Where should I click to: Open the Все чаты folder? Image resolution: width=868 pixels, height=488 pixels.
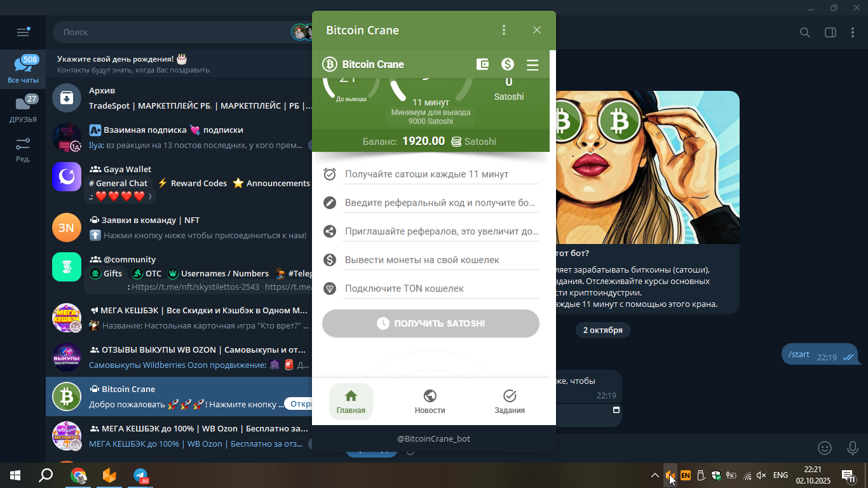23,70
